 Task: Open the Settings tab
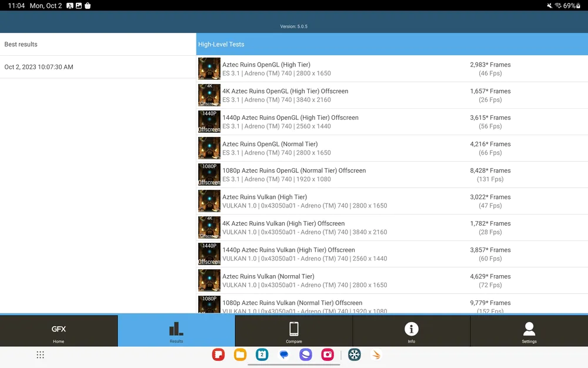tap(529, 331)
